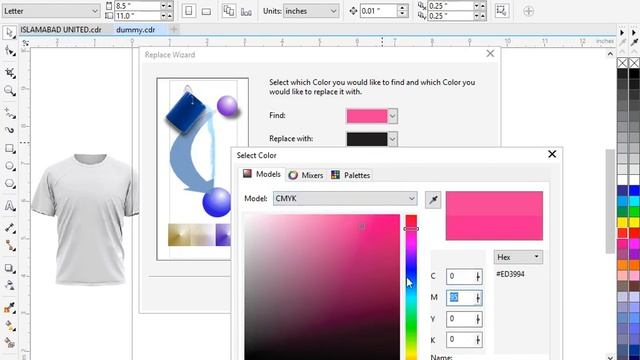Select the Transparency tool
The height and width of the screenshot is (360, 640).
(x=9, y=285)
